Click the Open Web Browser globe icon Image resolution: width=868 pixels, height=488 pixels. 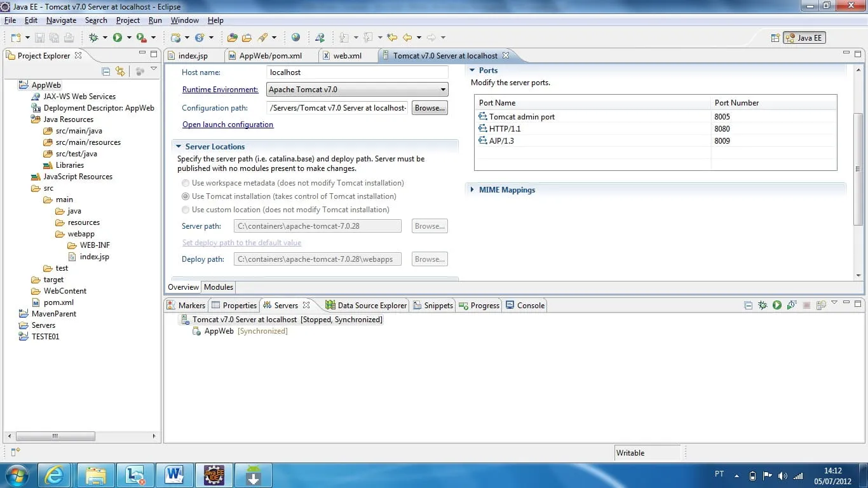[296, 37]
